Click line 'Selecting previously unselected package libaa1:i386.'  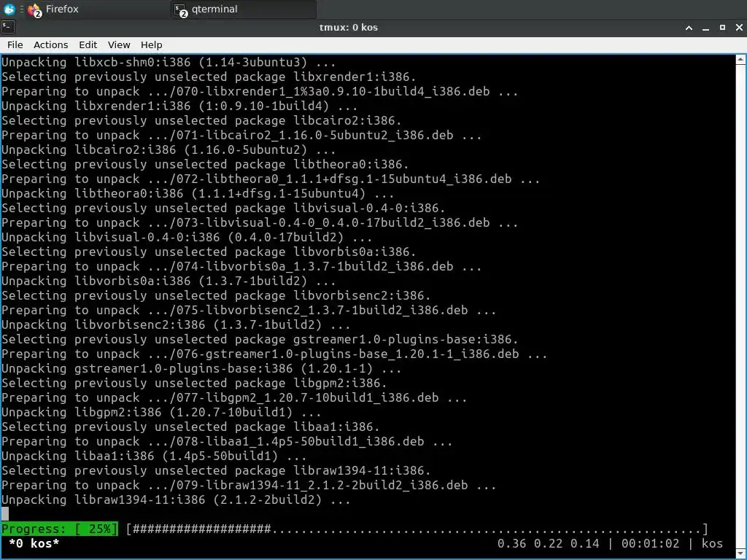(190, 427)
